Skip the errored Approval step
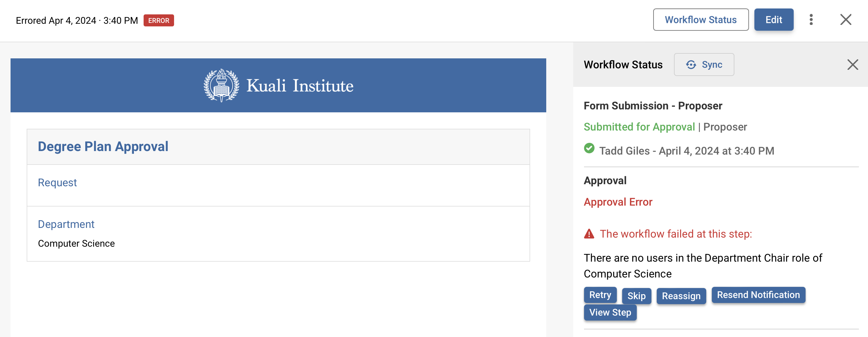This screenshot has width=868, height=337. coord(636,296)
